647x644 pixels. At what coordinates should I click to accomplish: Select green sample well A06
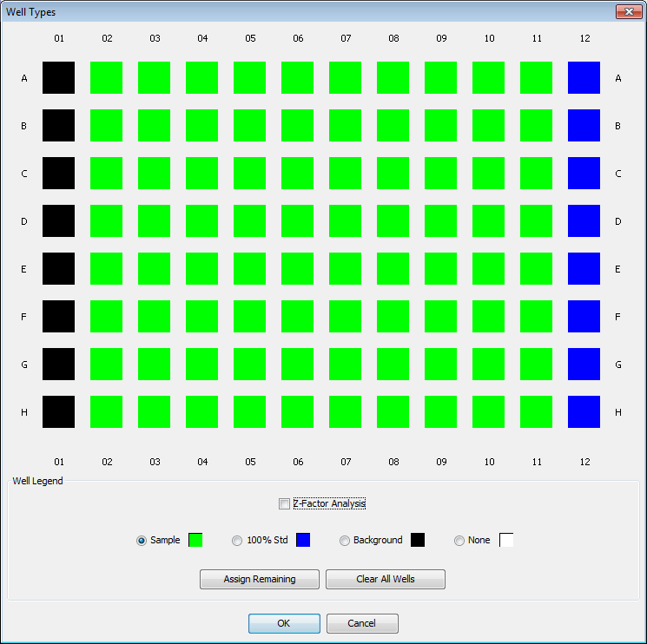tap(298, 78)
